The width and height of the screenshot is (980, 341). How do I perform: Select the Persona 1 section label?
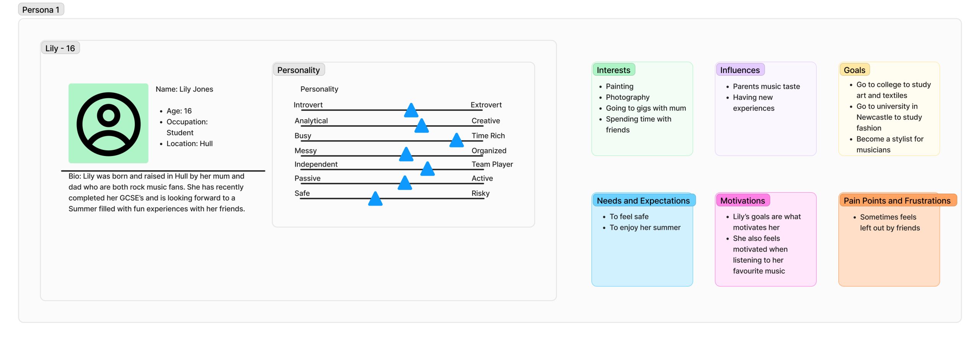click(x=41, y=10)
